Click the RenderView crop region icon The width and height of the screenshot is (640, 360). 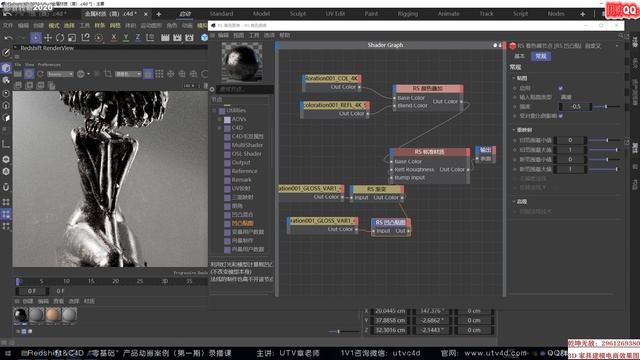pos(108,74)
